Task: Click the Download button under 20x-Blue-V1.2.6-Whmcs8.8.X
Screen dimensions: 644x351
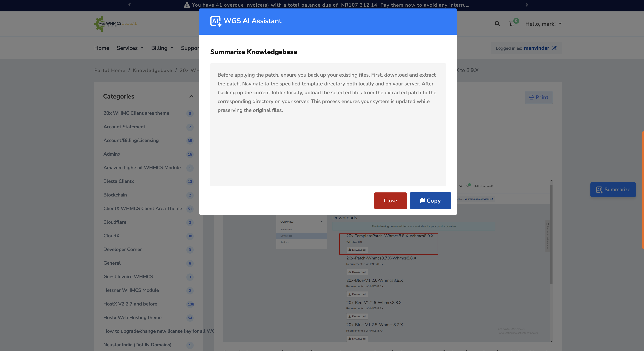Action: (x=357, y=294)
